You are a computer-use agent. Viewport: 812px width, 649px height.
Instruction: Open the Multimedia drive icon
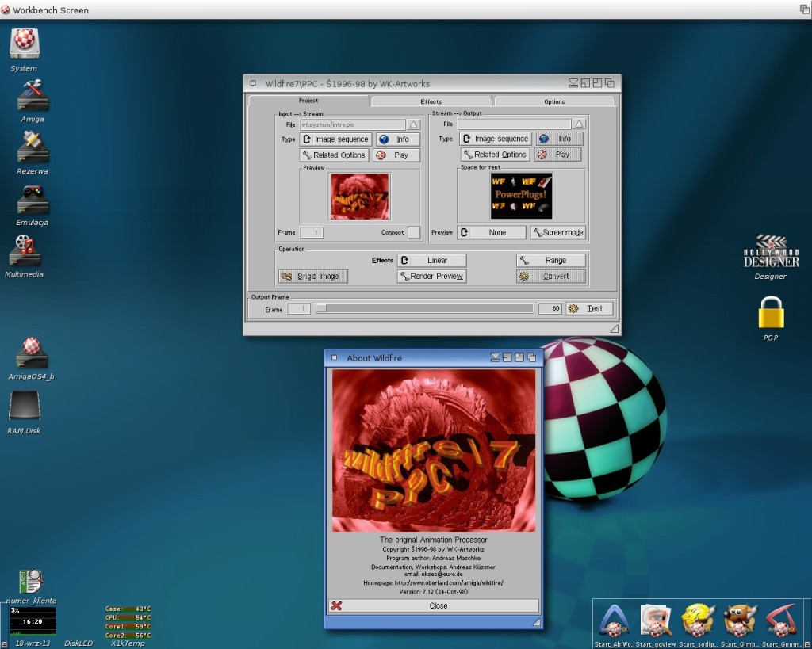[24, 250]
